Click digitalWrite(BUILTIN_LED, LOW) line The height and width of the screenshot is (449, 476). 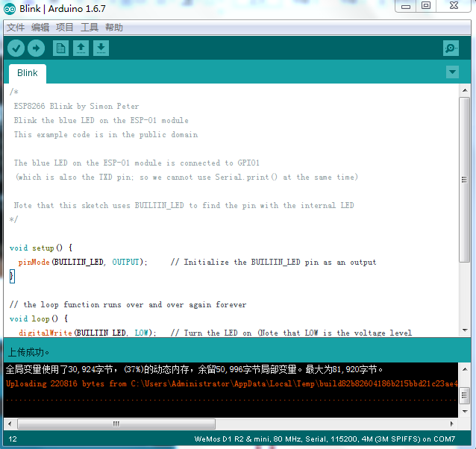(x=87, y=333)
